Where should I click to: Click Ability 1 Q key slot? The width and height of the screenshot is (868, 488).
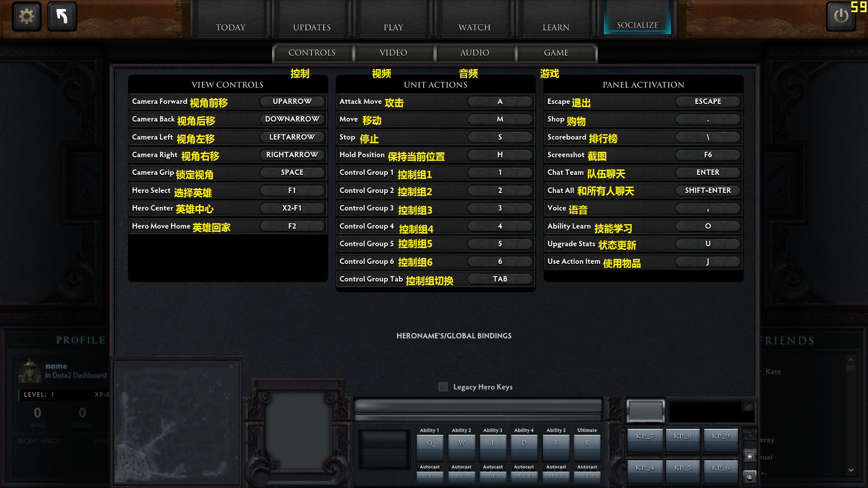430,447
